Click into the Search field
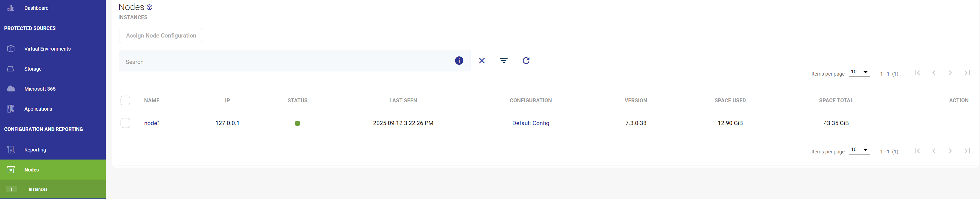The image size is (980, 199). click(285, 62)
